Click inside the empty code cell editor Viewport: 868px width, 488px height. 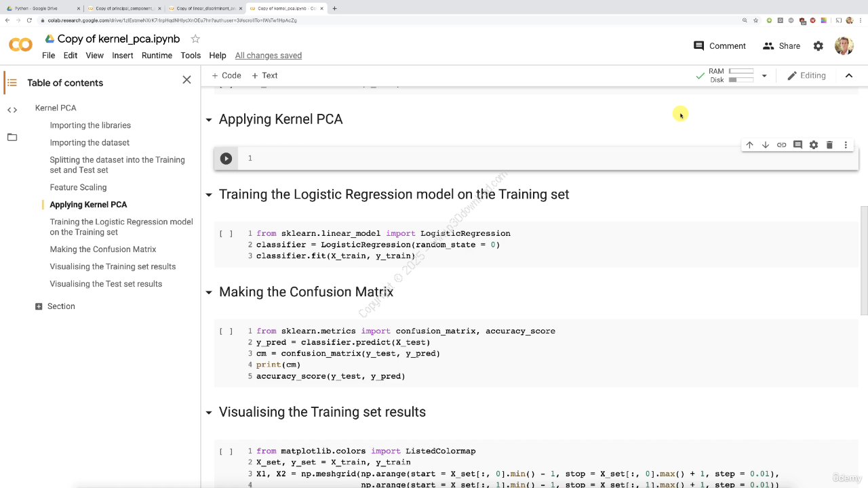point(542,159)
